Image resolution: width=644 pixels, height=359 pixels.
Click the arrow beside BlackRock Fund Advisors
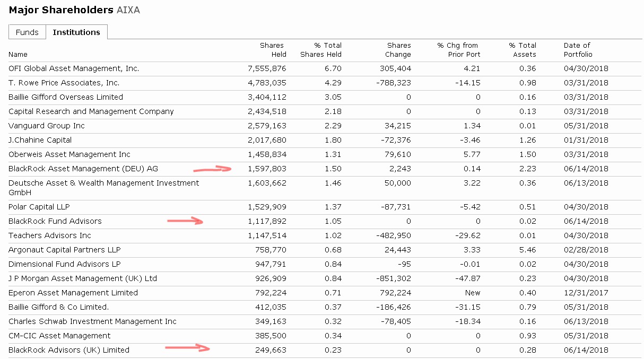tap(186, 221)
